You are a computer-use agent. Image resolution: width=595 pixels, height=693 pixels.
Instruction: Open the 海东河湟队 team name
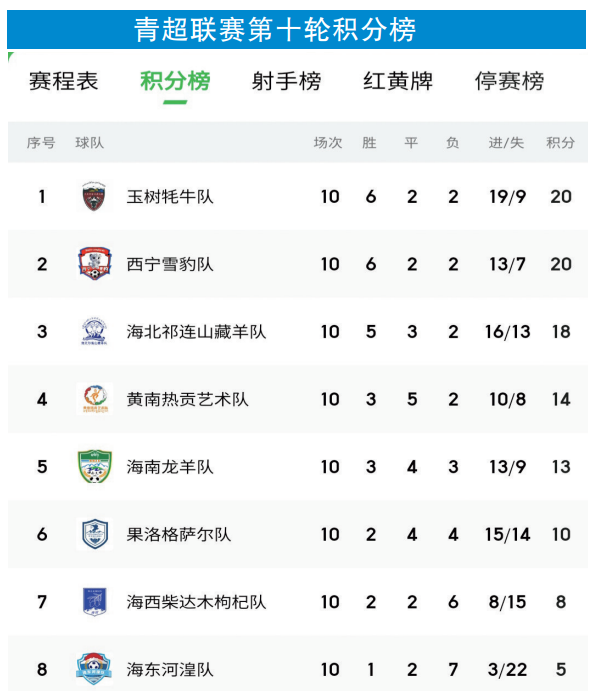pyautogui.click(x=170, y=670)
